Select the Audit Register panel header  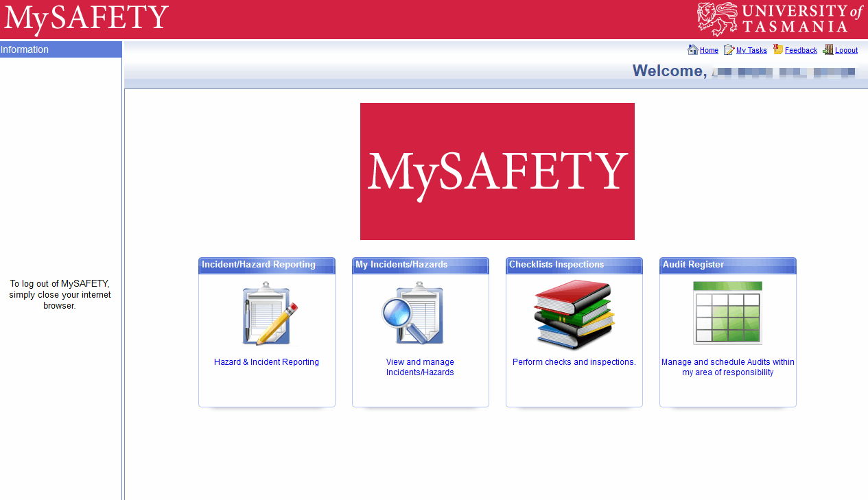(x=728, y=265)
